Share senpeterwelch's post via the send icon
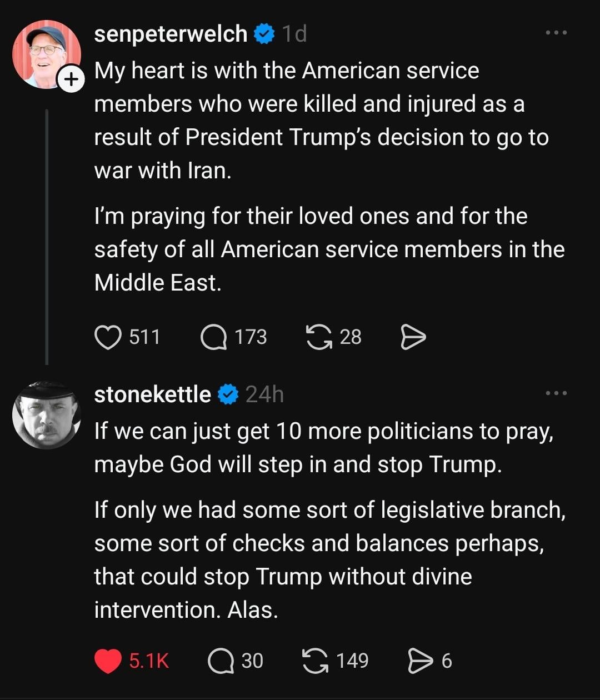Viewport: 600px width, 700px height. click(413, 337)
